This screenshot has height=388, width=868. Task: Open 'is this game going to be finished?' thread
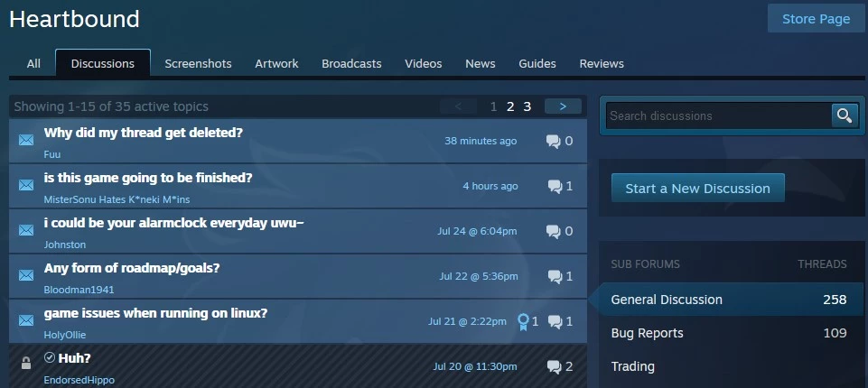coord(148,178)
